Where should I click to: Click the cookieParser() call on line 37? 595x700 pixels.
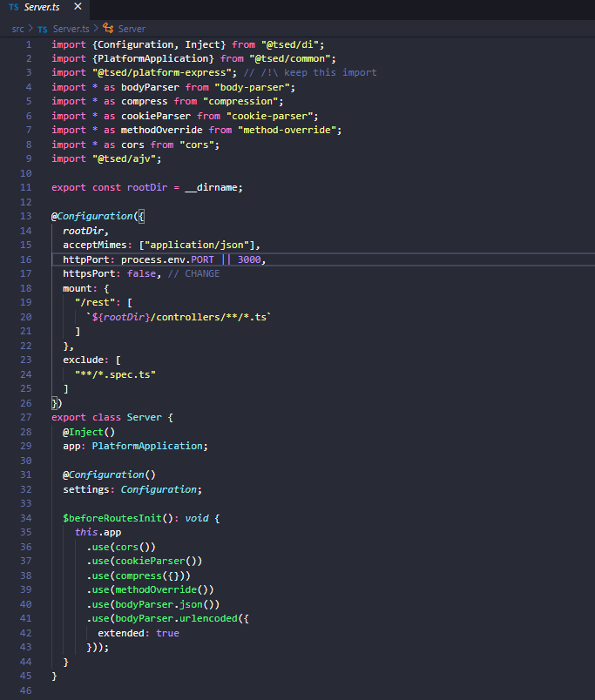pyautogui.click(x=156, y=562)
